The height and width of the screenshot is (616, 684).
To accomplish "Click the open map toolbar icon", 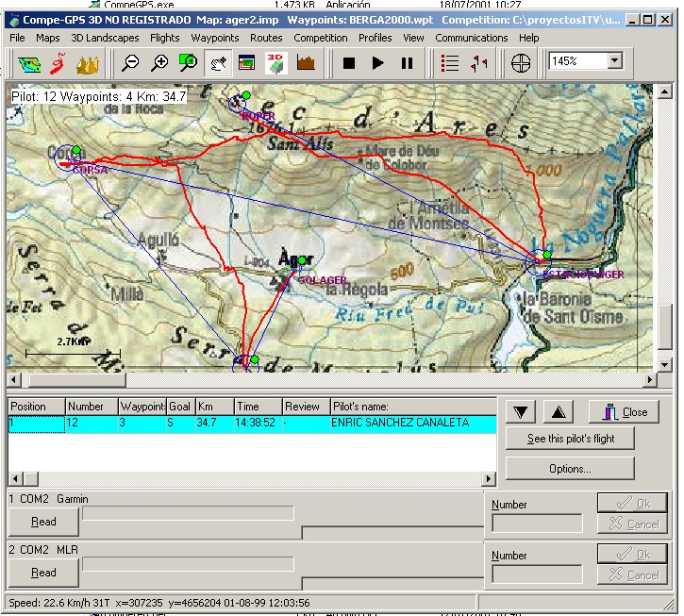I will point(29,64).
